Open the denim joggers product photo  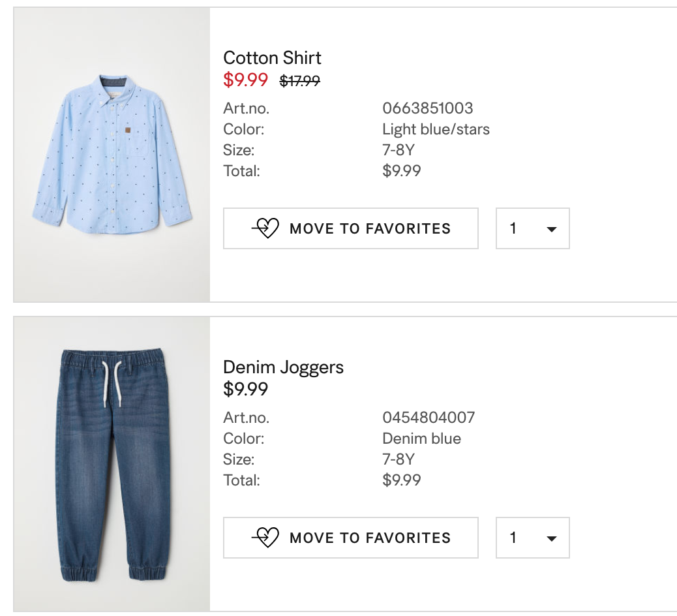click(x=112, y=464)
